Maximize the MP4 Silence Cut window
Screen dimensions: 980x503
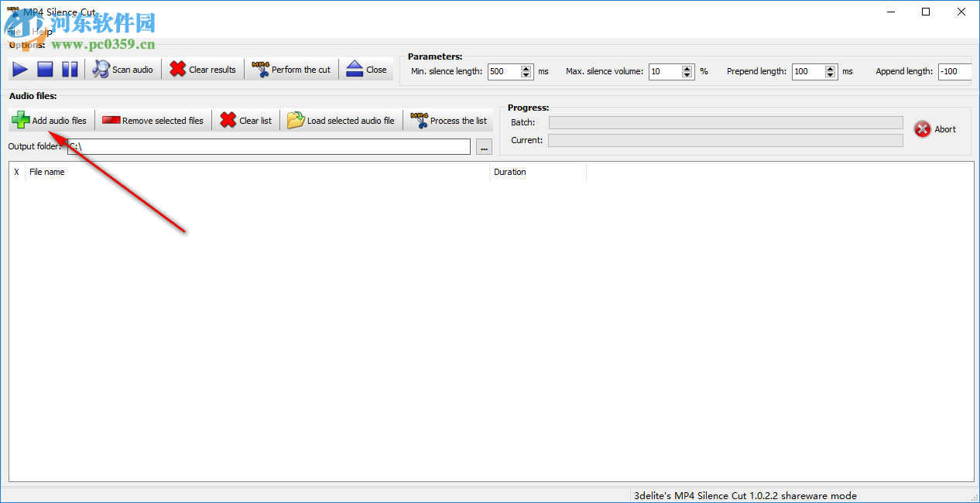[926, 12]
